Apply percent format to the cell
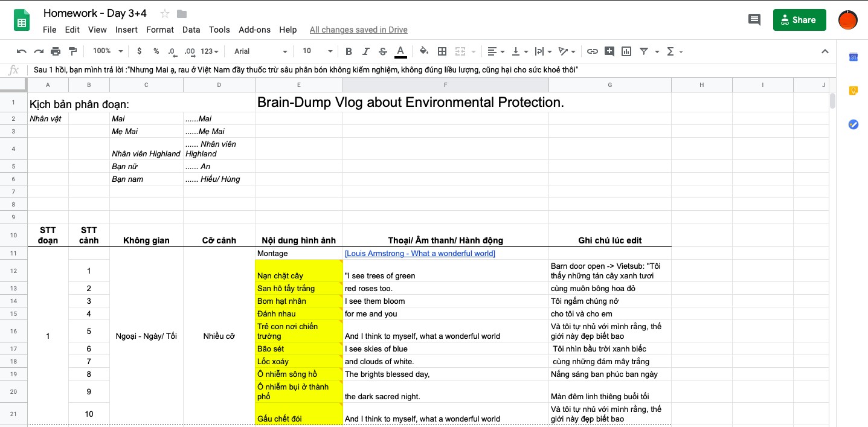The height and width of the screenshot is (427, 868). click(x=156, y=51)
